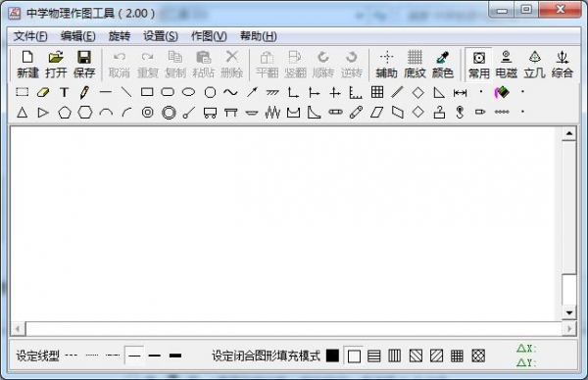
Task: Select the parallelogram shape tool
Action: 377,112
